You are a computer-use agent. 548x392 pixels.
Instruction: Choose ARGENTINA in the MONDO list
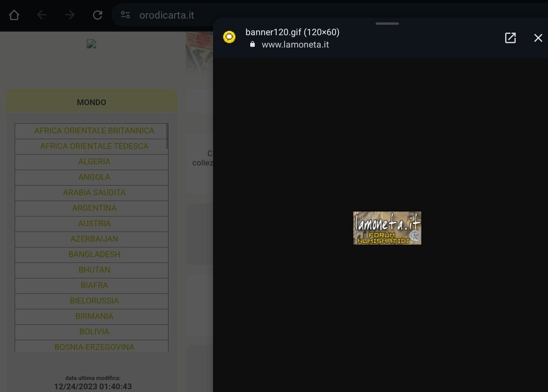coord(94,208)
